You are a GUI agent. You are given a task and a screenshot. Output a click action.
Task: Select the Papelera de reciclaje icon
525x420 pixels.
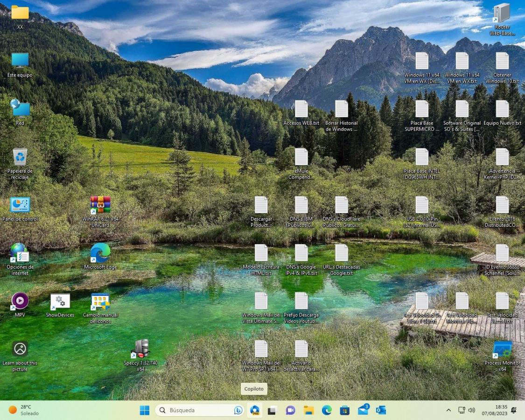(x=20, y=157)
